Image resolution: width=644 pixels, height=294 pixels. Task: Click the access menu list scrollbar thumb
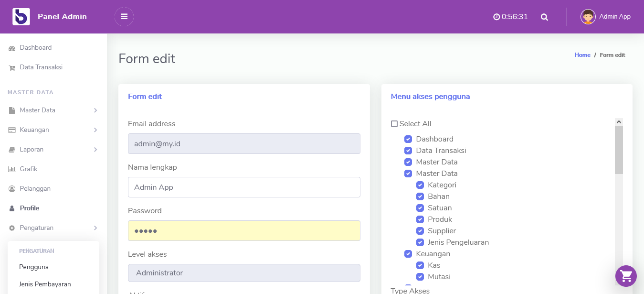click(x=619, y=150)
